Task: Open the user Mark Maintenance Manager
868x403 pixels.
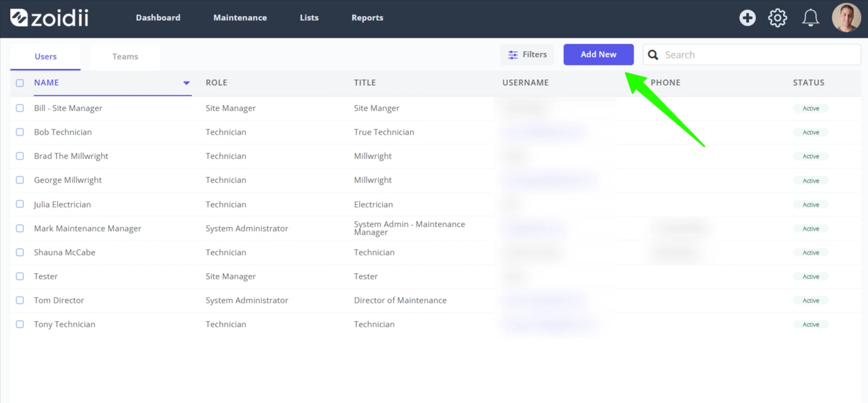Action: pos(88,228)
